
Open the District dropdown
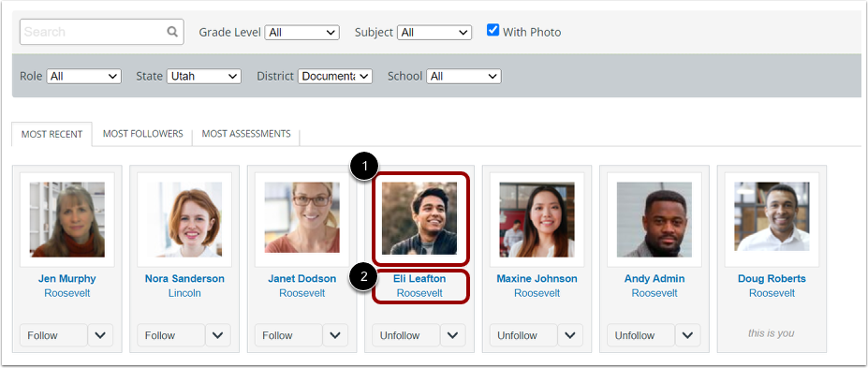[x=335, y=77]
